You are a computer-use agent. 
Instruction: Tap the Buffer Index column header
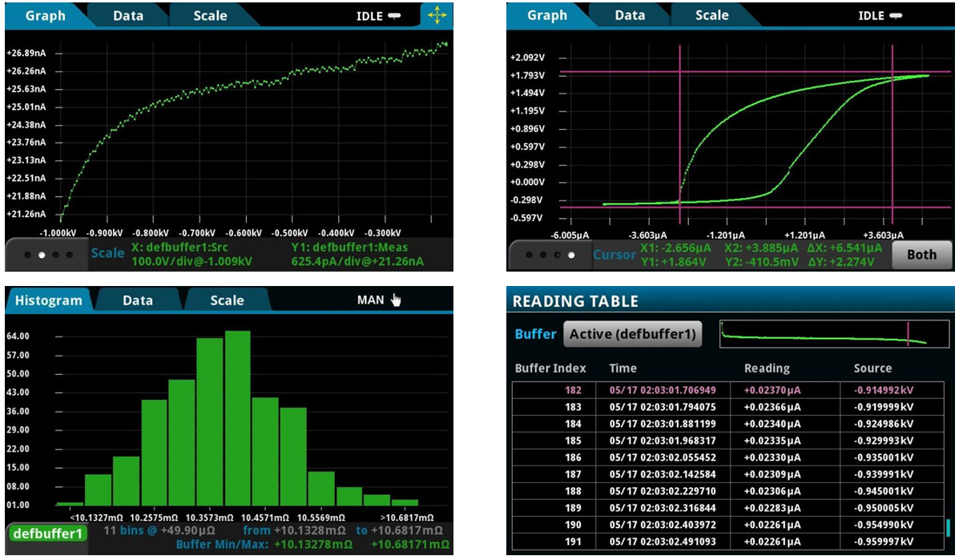550,369
